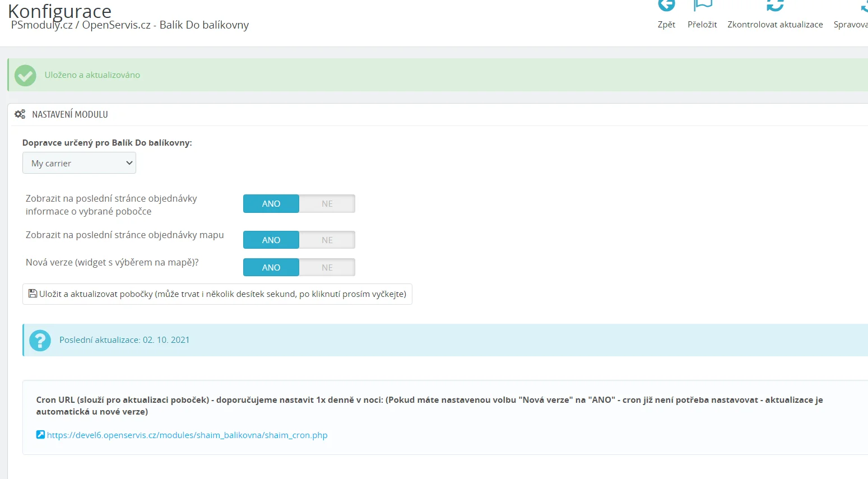Viewport: 868px width, 479px height.
Task: Click the Poslední aktualizace date text
Action: coord(124,340)
